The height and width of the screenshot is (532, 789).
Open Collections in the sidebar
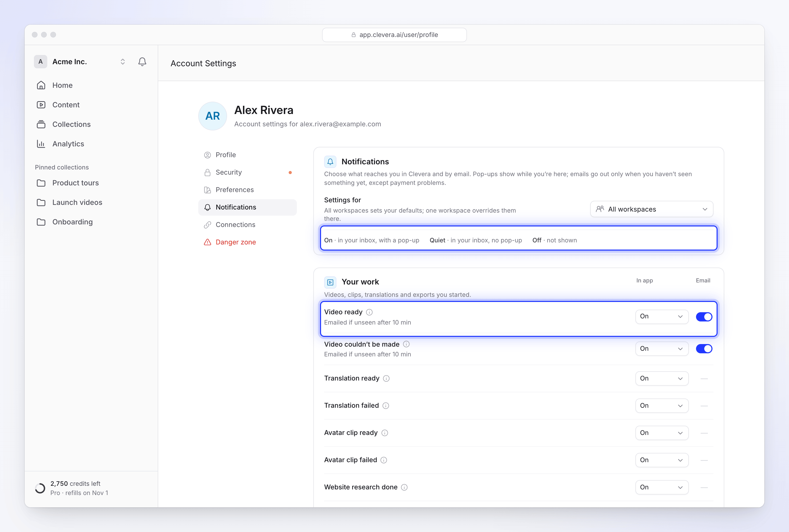pos(91,124)
